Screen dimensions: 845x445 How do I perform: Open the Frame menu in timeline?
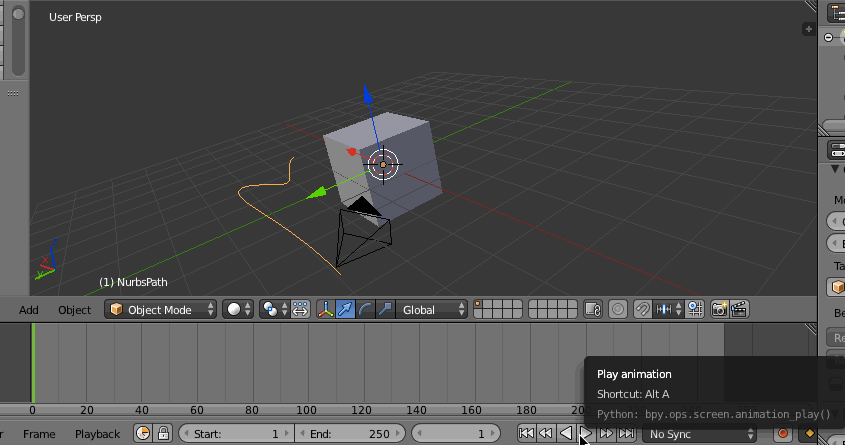tap(39, 434)
